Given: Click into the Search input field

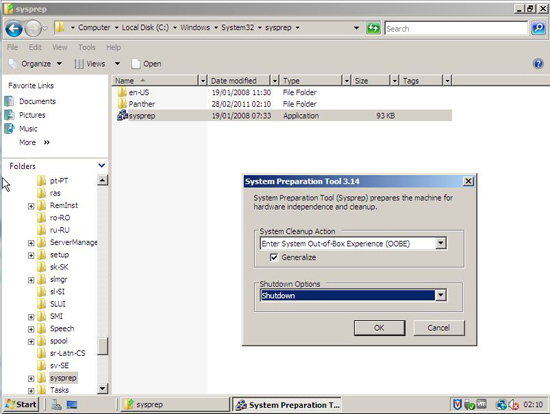Looking at the screenshot, I should (456, 28).
